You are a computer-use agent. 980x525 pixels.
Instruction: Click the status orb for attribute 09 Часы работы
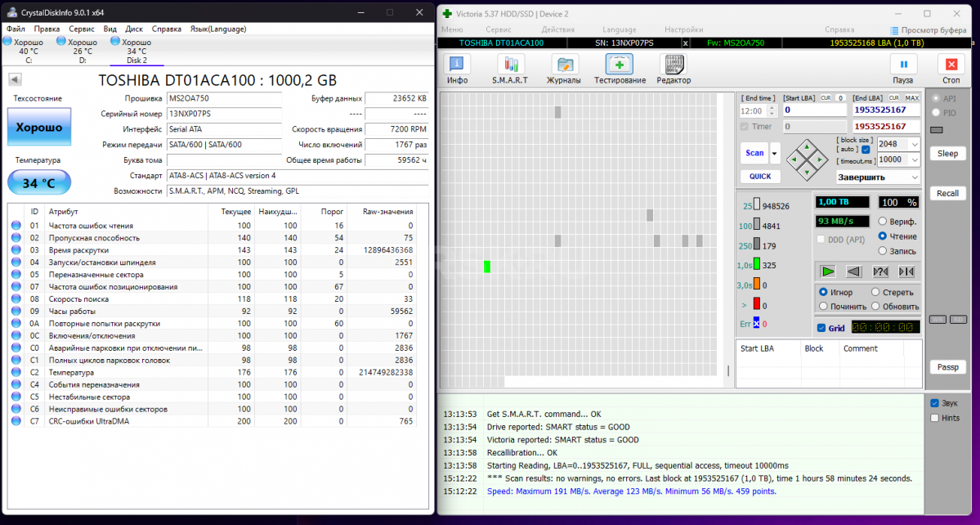click(16, 312)
